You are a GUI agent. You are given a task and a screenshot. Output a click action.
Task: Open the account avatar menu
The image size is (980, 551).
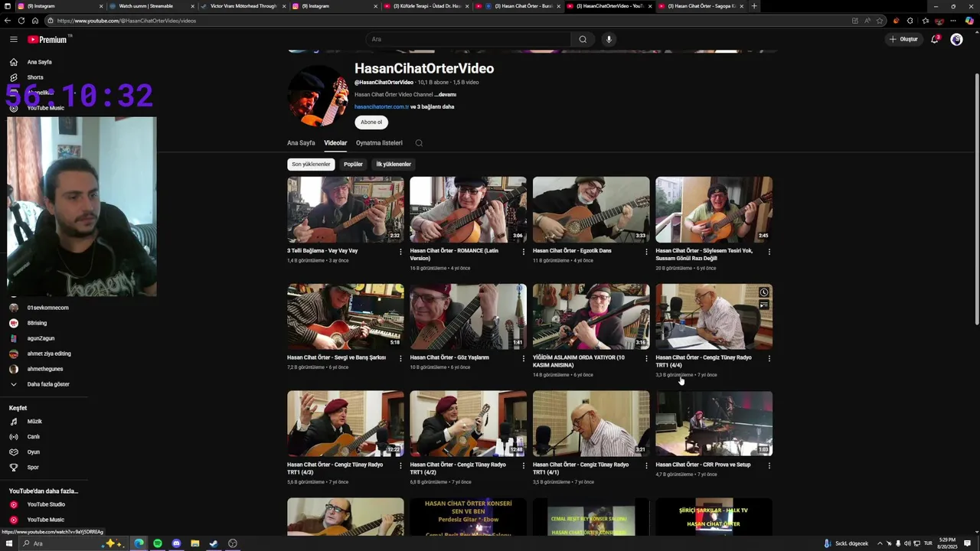956,39
